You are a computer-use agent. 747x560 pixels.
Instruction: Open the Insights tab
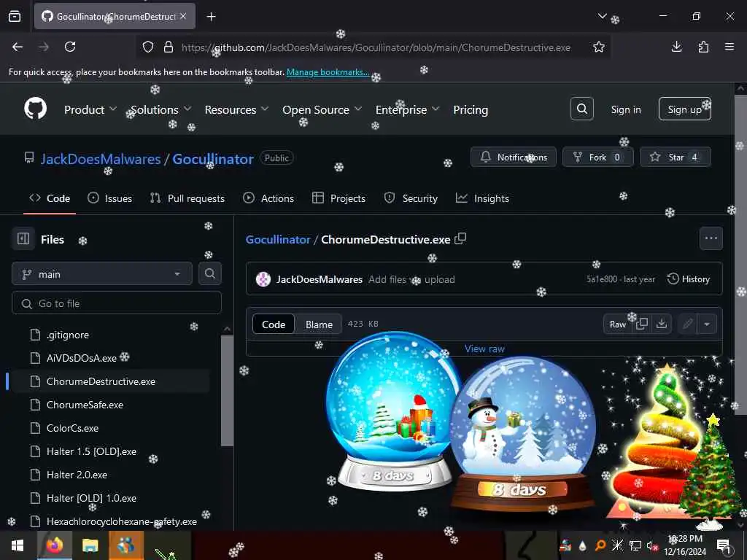point(483,198)
